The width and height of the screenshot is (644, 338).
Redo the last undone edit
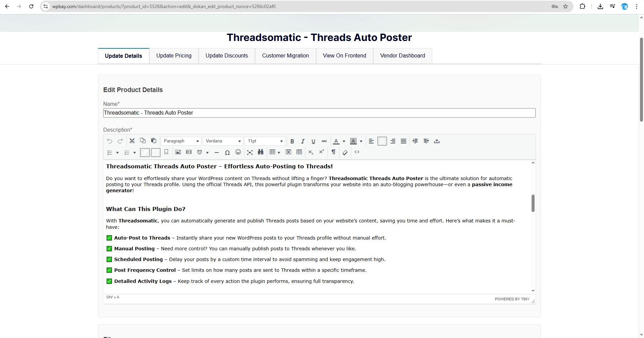pyautogui.click(x=120, y=141)
